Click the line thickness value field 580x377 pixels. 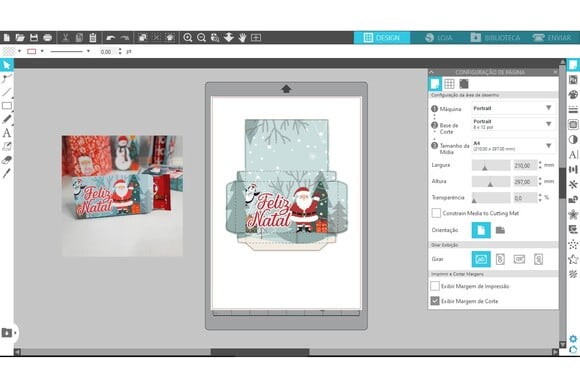coord(107,52)
